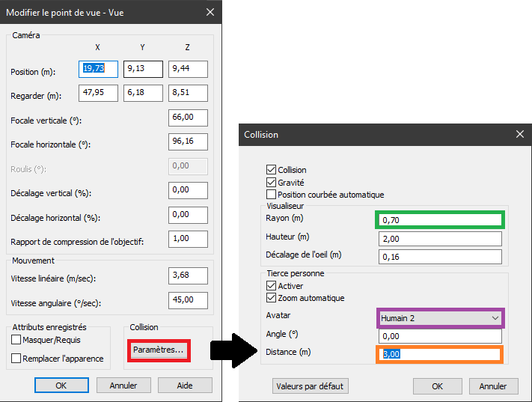Select the Distance (m) input field
This screenshot has height=402, width=532.
click(439, 354)
